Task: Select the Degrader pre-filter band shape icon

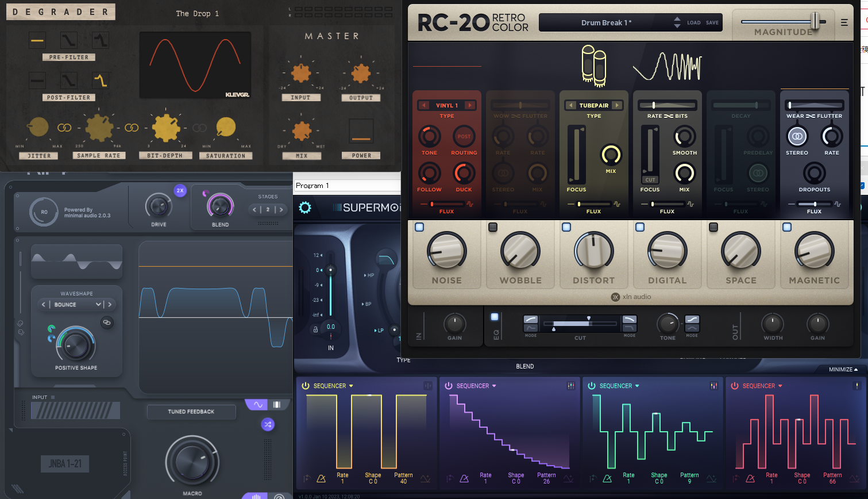Action: [101, 40]
